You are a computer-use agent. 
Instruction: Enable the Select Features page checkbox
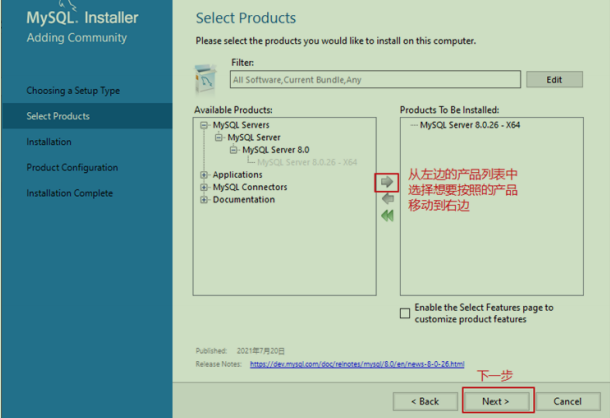[405, 313]
